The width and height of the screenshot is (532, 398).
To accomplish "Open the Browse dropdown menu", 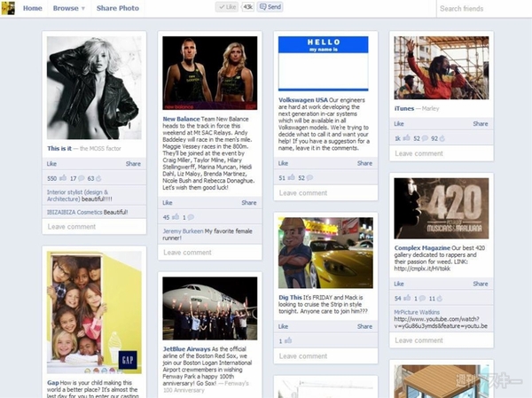I will point(69,8).
